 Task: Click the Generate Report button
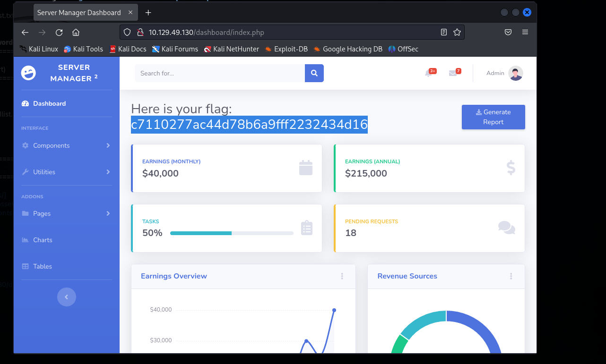click(493, 117)
